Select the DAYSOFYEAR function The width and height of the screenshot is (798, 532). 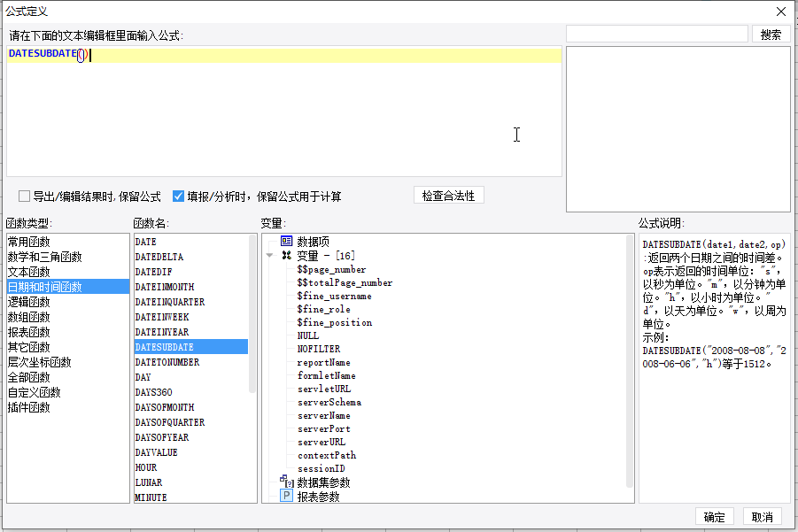pos(190,437)
